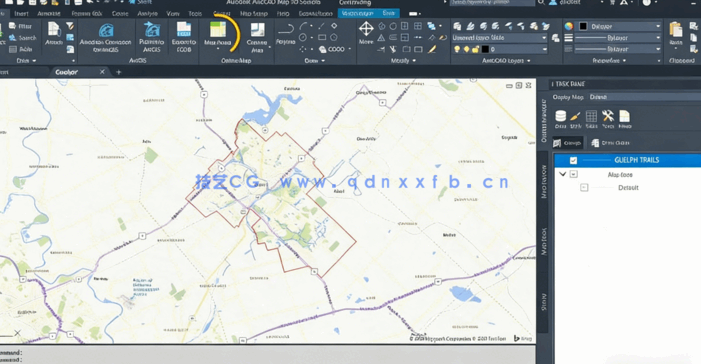The image size is (701, 364).
Task: Select the circle draw tool
Action: click(303, 38)
